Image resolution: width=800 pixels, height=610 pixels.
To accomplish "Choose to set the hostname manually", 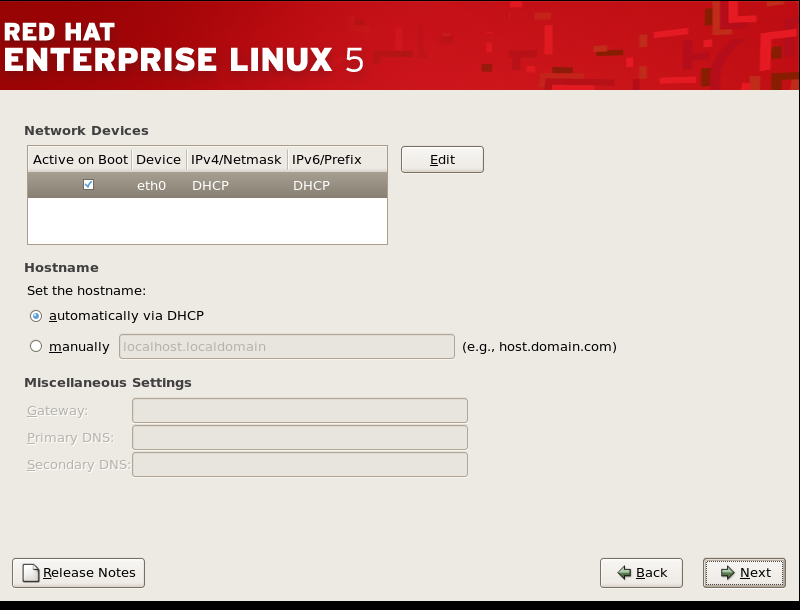I will [x=36, y=346].
